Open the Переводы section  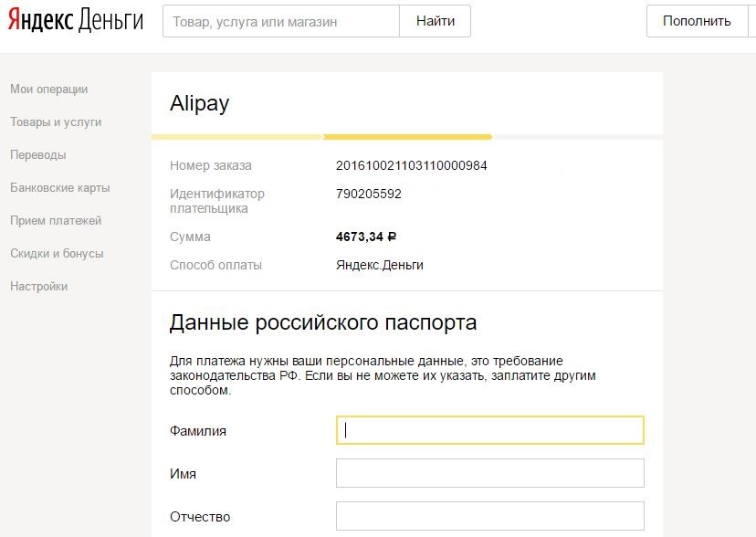coord(38,155)
